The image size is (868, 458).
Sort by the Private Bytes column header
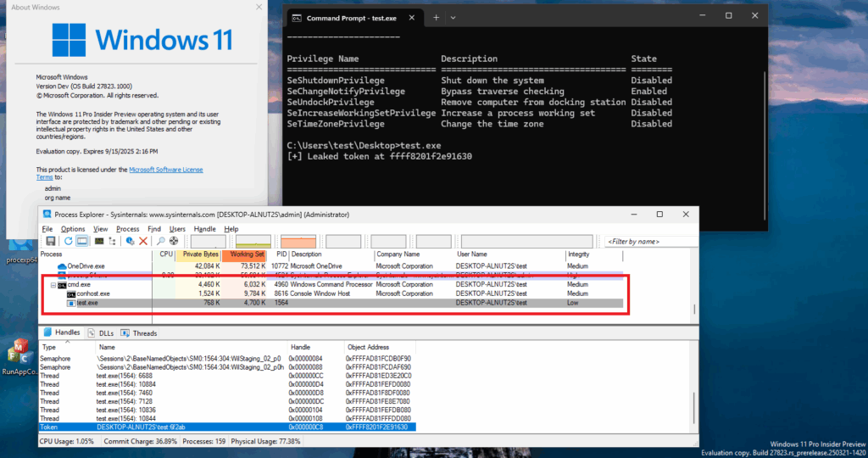point(198,254)
